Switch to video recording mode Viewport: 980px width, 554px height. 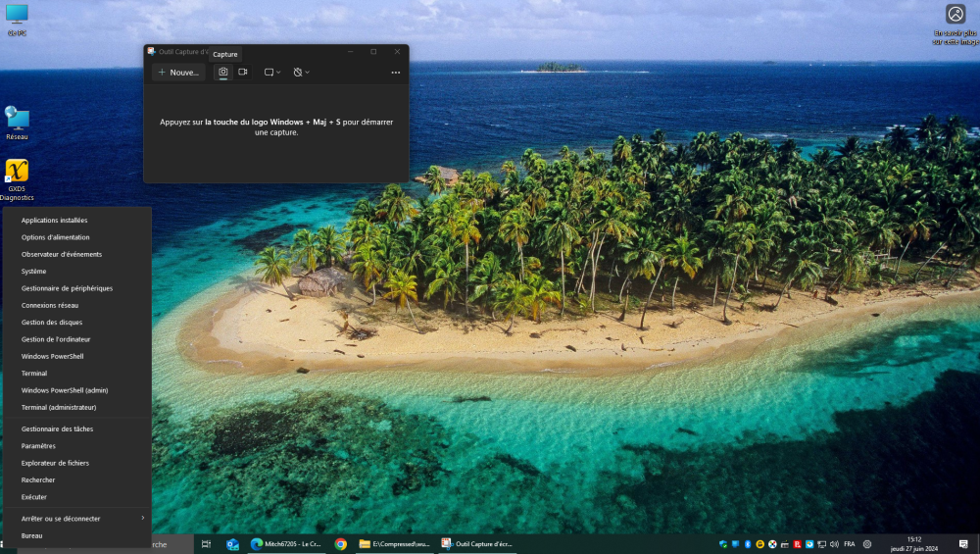(243, 73)
